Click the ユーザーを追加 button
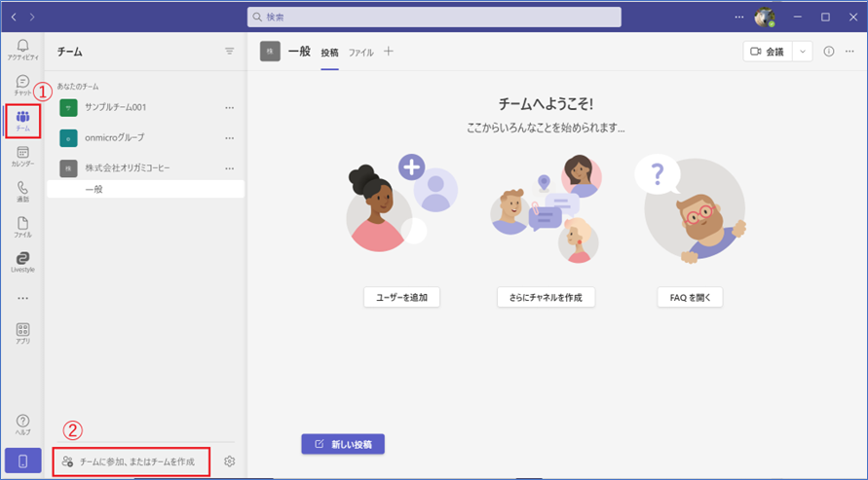Screen dimensions: 868x480 coord(401,298)
